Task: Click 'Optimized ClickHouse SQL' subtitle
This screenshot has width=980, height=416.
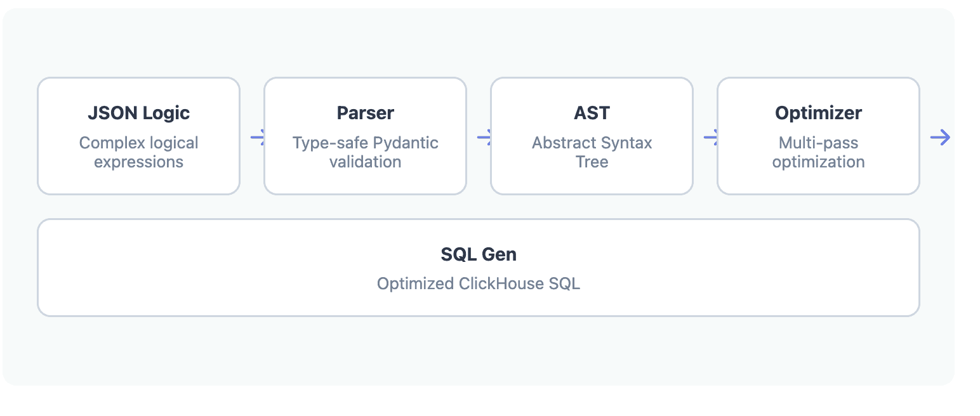Action: [x=479, y=283]
